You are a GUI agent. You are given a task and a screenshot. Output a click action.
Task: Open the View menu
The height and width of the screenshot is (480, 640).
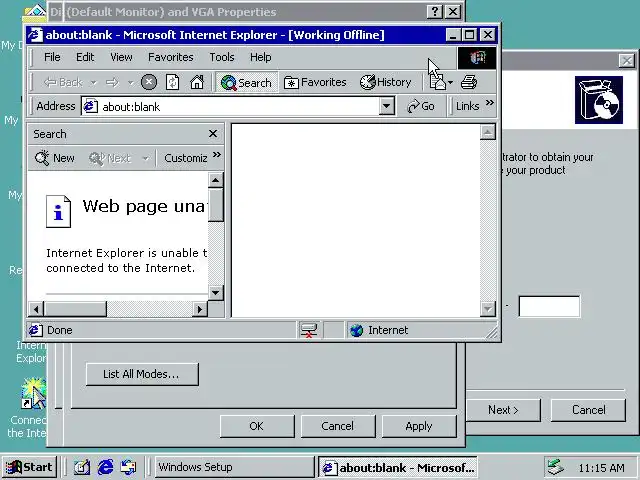tap(121, 57)
